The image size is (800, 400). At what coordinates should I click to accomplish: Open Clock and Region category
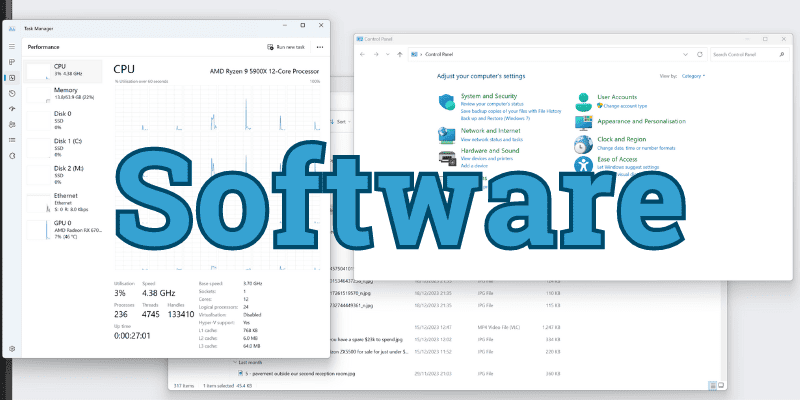(621, 139)
